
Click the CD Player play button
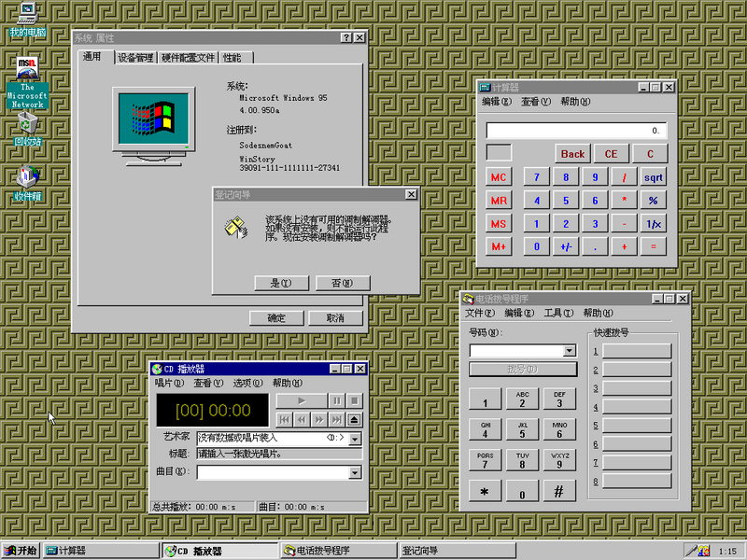pyautogui.click(x=302, y=401)
